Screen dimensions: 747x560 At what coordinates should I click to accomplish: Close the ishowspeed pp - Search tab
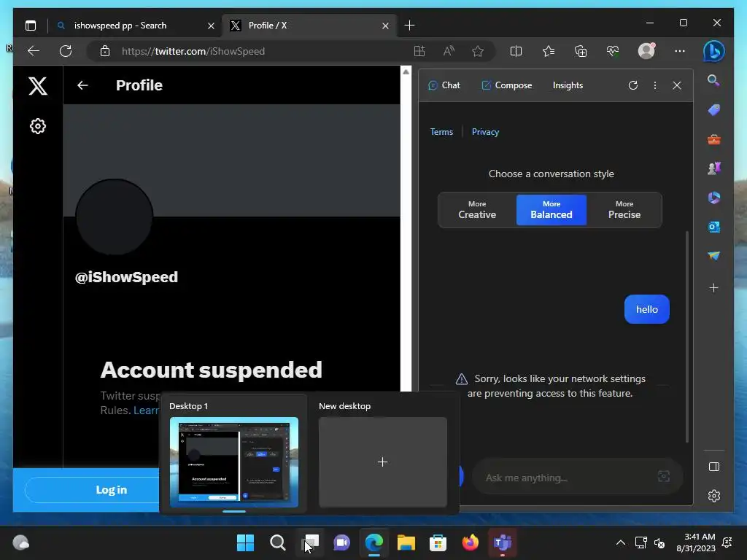211,26
